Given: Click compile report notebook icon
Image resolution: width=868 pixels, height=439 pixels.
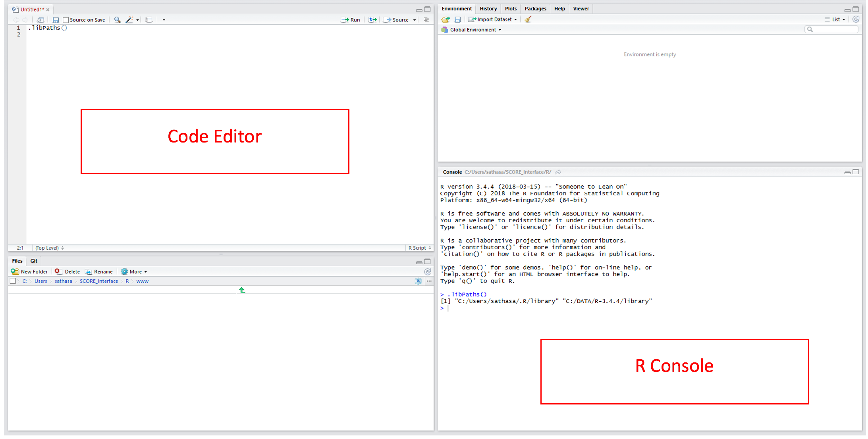Looking at the screenshot, I should tap(149, 20).
